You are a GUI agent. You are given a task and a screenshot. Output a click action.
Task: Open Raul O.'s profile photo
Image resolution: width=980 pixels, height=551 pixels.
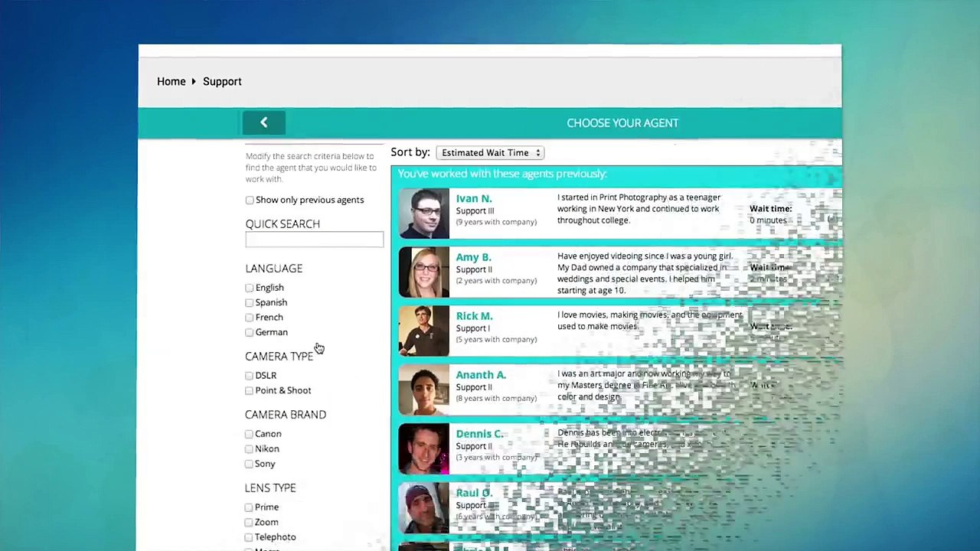[424, 508]
